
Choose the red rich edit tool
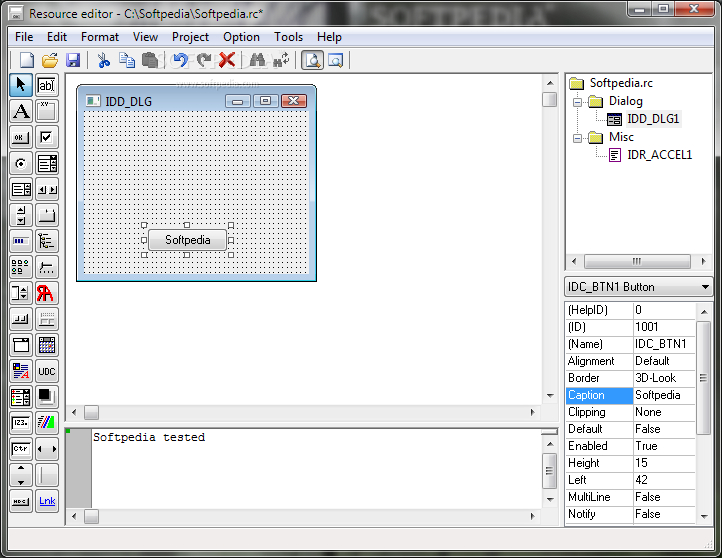click(47, 293)
